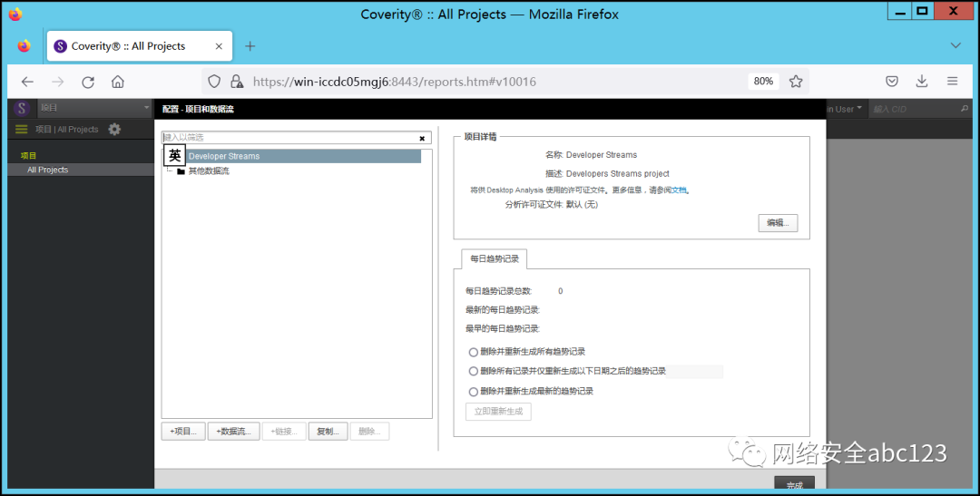Click the date field after trend record option

point(695,372)
